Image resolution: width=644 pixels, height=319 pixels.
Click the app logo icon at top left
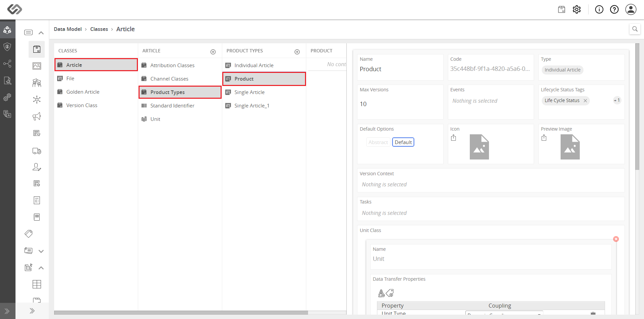click(x=15, y=9)
